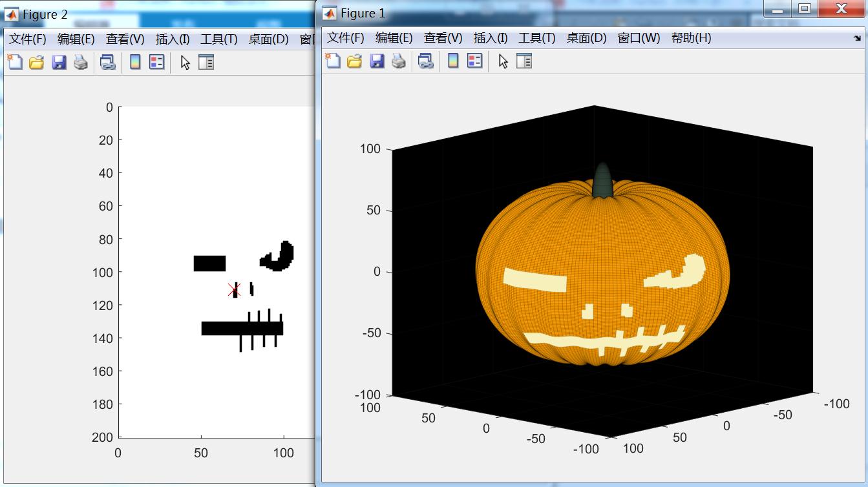The width and height of the screenshot is (868, 487).
Task: Open 文件(F) menu in Figure 2
Action: click(x=28, y=39)
